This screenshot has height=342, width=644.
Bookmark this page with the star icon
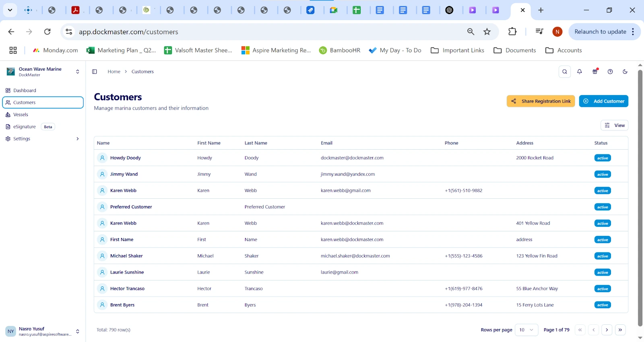click(487, 32)
